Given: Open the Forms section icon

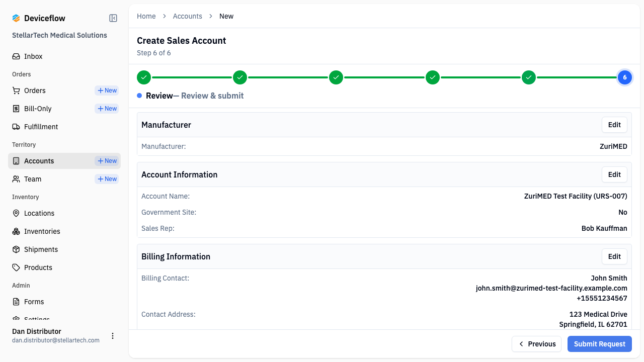Looking at the screenshot, I should click(x=17, y=302).
